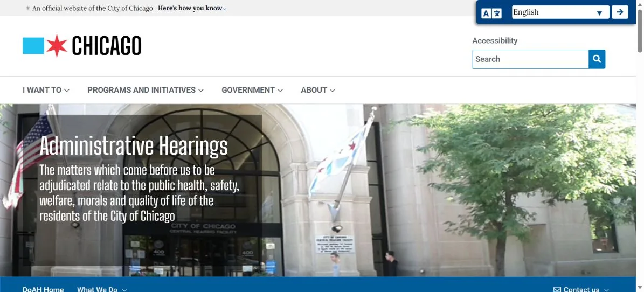
Task: Open the Accessibility link
Action: 495,40
